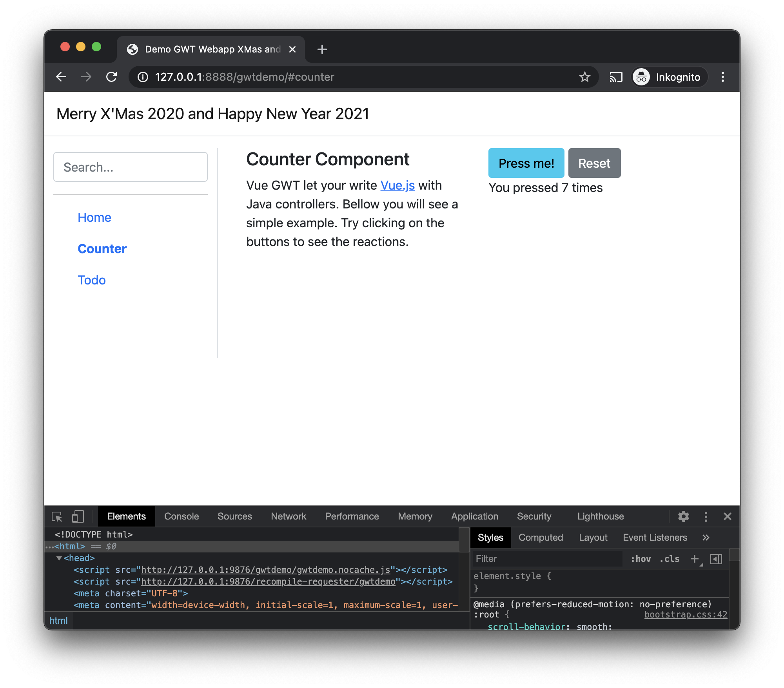Screen dimensions: 784x688
Task: Open the Memory tab
Action: pyautogui.click(x=415, y=516)
